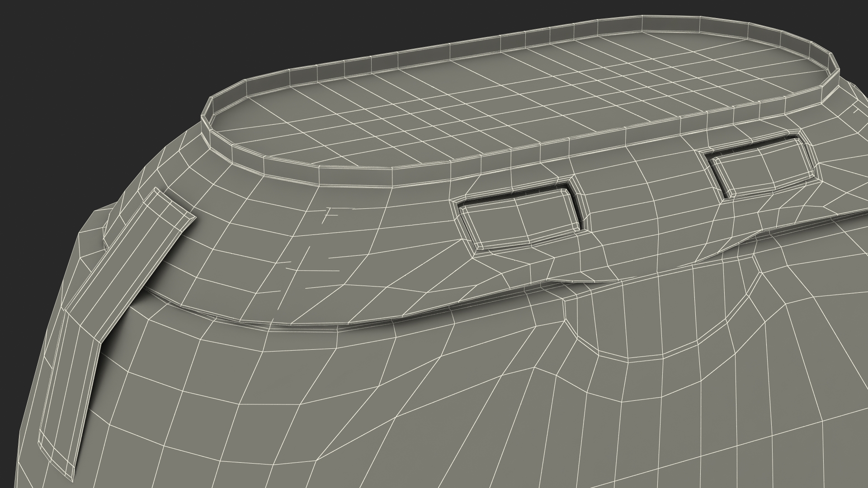The height and width of the screenshot is (488, 868).
Task: Click the right recessed rectangular button panel
Action: click(763, 168)
